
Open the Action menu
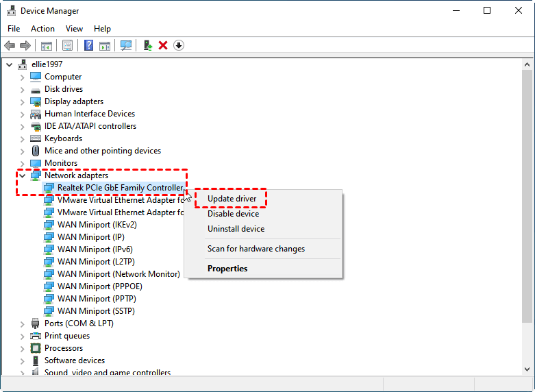(x=42, y=29)
